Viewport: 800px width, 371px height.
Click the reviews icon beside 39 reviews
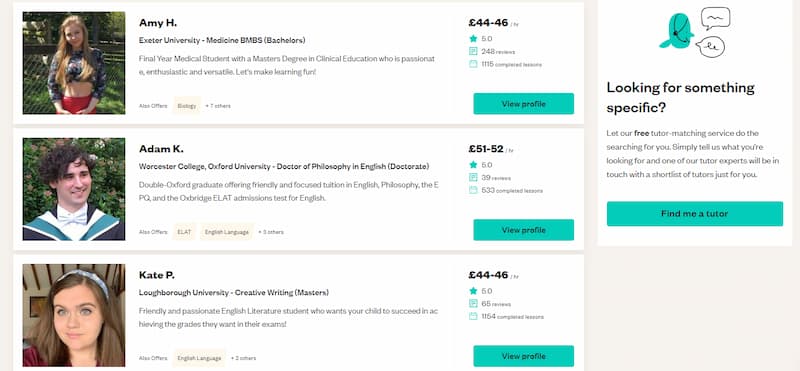pos(473,177)
